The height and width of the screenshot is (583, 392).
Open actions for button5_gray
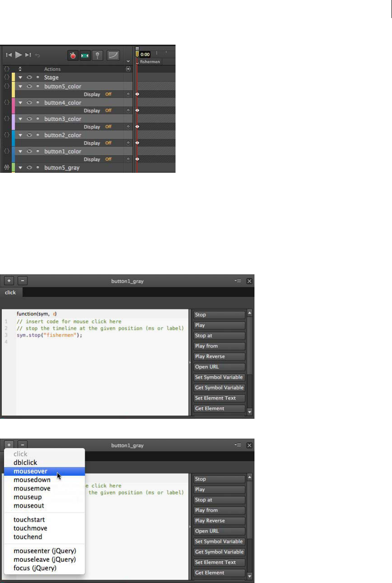[6, 167]
